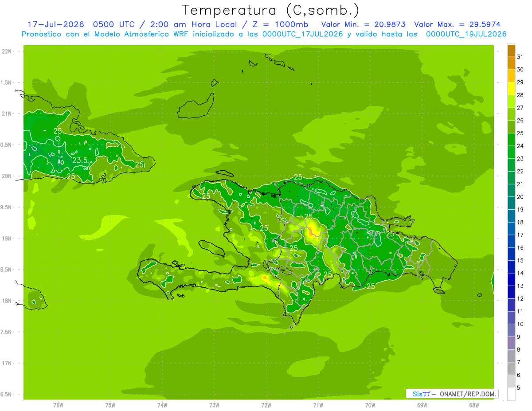Click the "8.5N" latitude tick label

[7, 270]
